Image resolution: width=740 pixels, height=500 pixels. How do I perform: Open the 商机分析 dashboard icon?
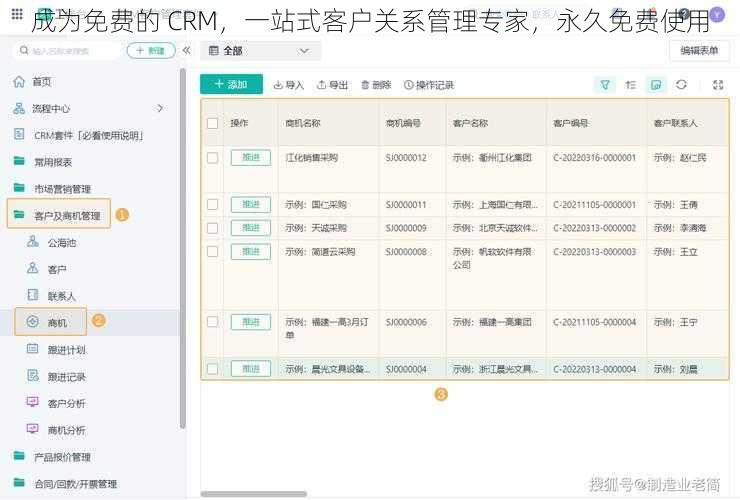pyautogui.click(x=33, y=429)
